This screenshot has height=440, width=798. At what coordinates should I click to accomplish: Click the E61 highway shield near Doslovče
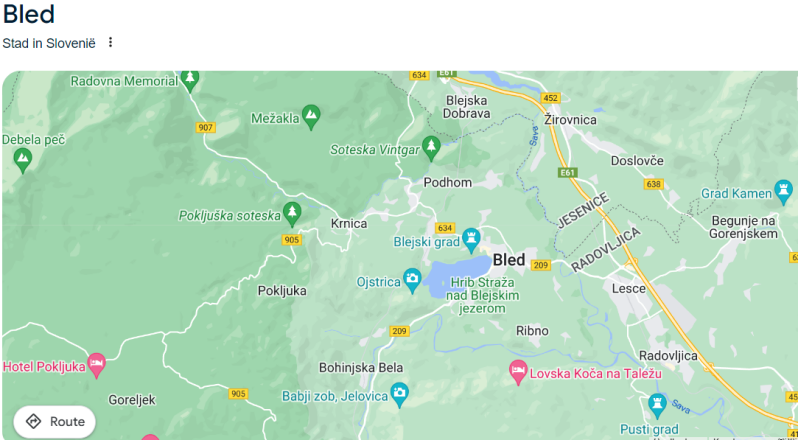coord(567,173)
